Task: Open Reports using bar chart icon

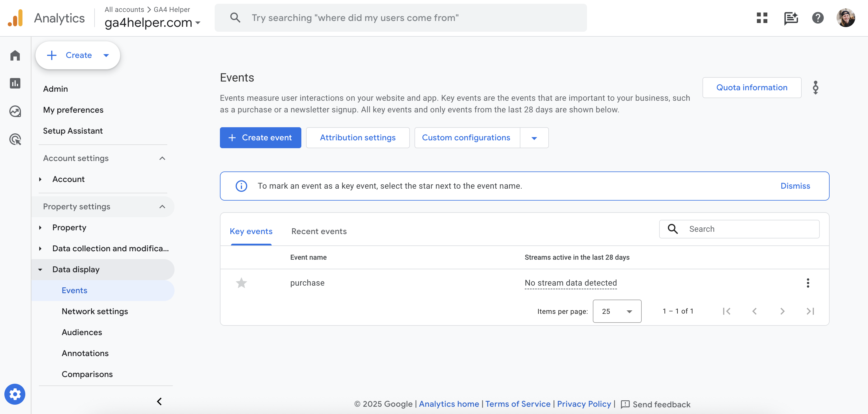Action: click(15, 83)
